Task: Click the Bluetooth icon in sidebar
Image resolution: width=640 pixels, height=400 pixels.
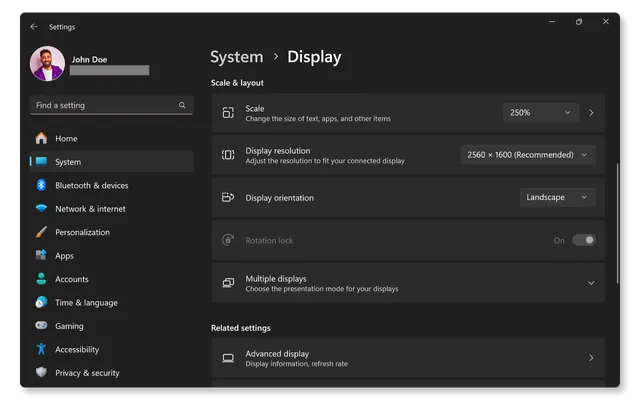Action: pos(41,185)
